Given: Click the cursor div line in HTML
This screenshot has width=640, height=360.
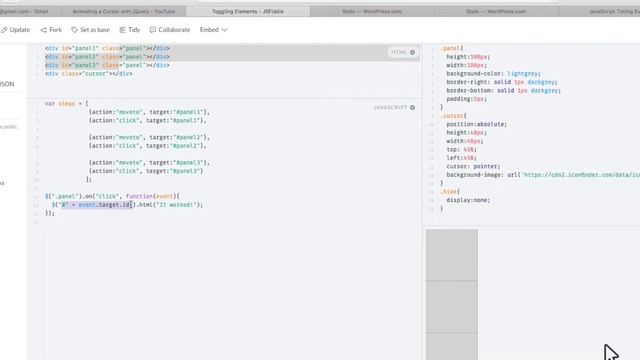Looking at the screenshot, I should [x=89, y=74].
